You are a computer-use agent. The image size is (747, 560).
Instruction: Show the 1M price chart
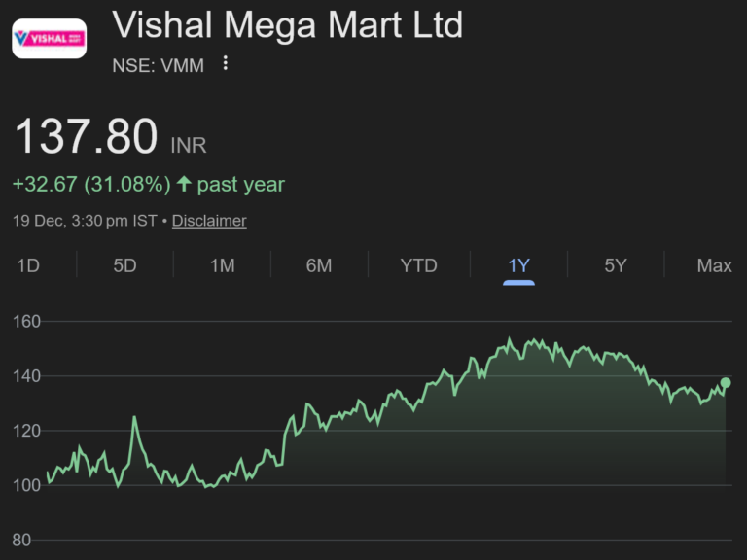(223, 265)
